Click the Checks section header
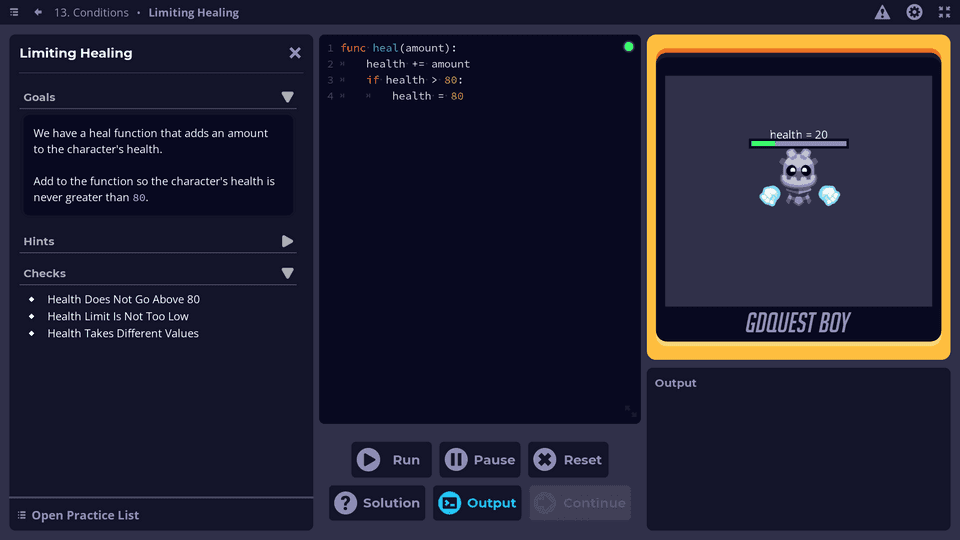960x540 pixels. coord(158,273)
